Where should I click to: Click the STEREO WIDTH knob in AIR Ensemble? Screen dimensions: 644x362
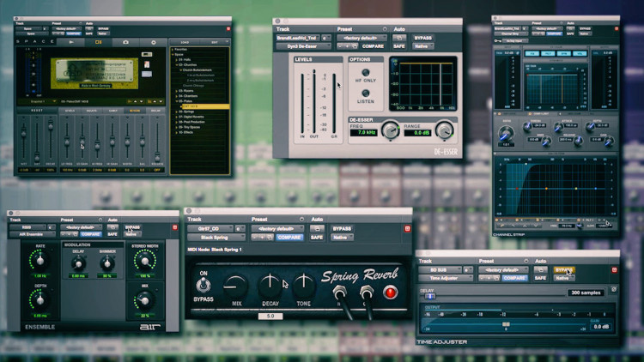pos(144,261)
